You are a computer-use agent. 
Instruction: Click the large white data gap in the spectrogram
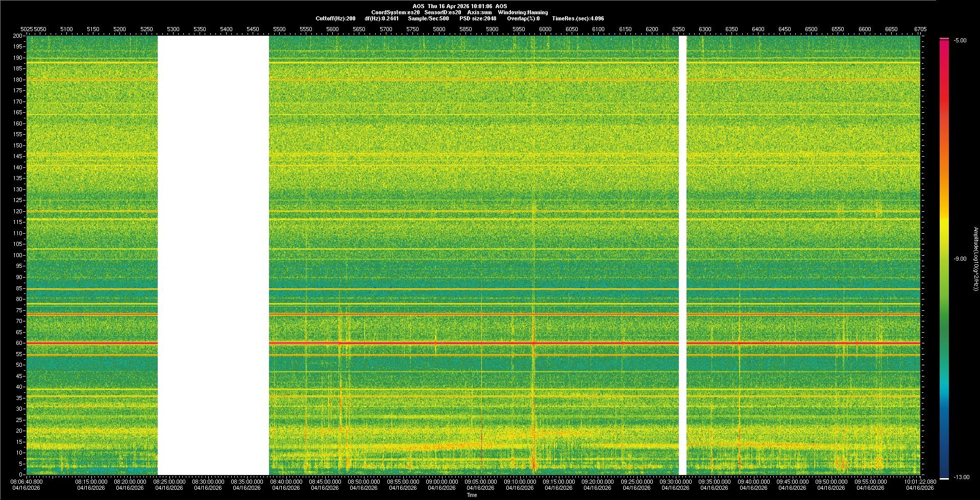pyautogui.click(x=213, y=255)
